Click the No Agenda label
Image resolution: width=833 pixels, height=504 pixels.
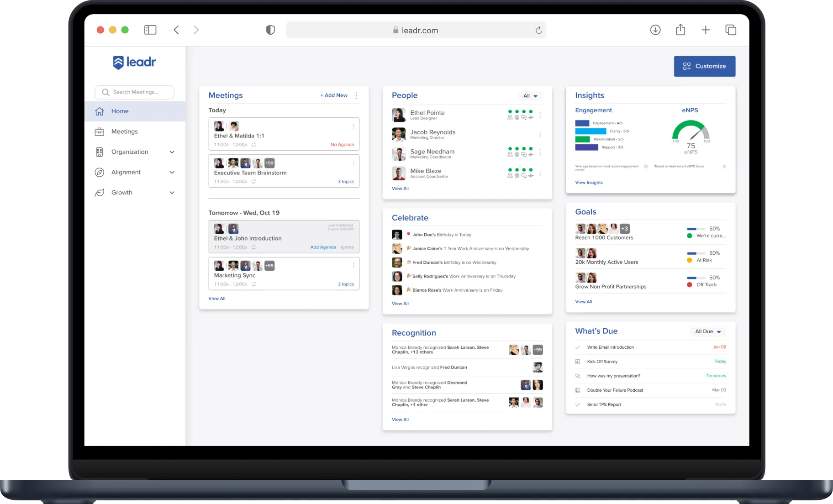pyautogui.click(x=342, y=145)
